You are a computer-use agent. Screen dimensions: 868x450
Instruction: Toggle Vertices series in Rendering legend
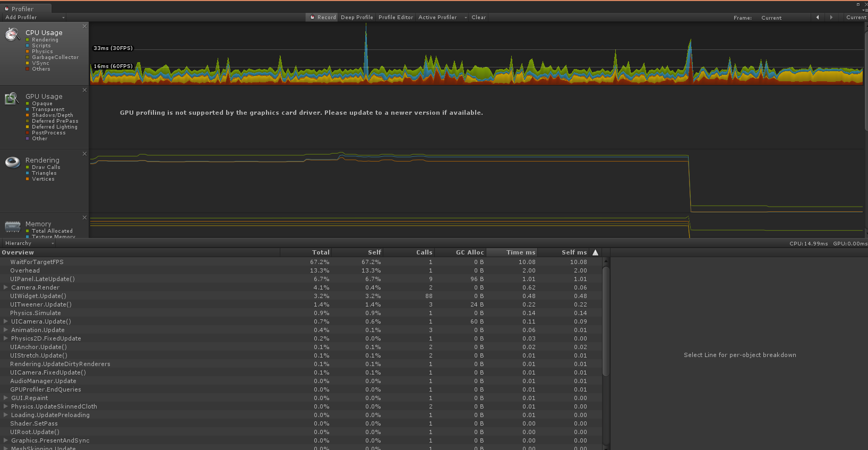[40, 179]
